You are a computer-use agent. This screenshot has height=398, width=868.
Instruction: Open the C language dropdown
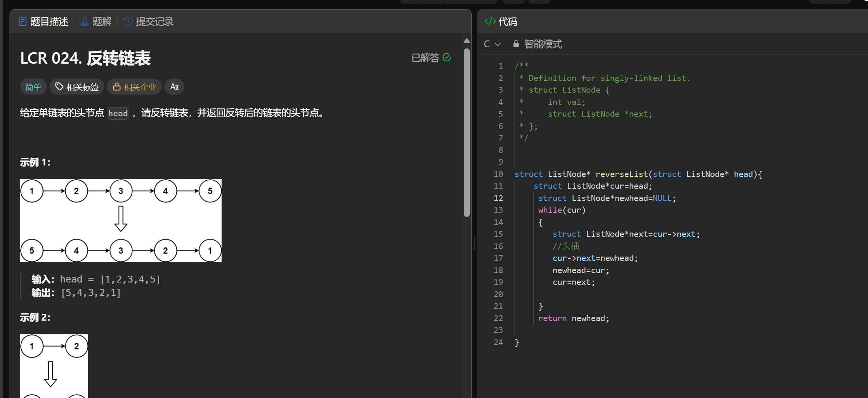492,44
